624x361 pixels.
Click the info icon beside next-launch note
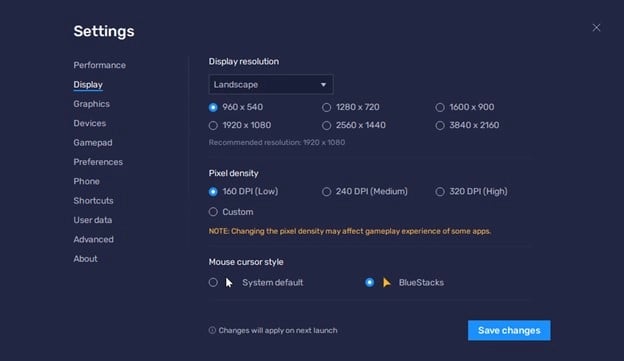tap(212, 330)
